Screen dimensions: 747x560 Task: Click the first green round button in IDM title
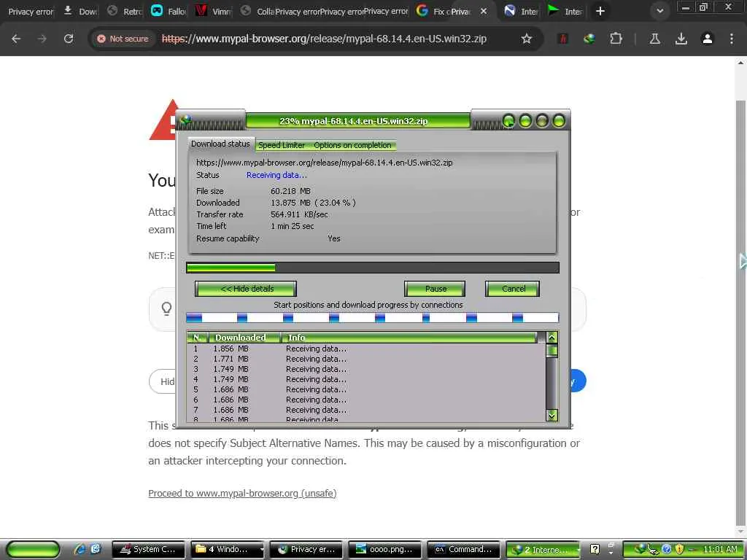[x=508, y=121]
